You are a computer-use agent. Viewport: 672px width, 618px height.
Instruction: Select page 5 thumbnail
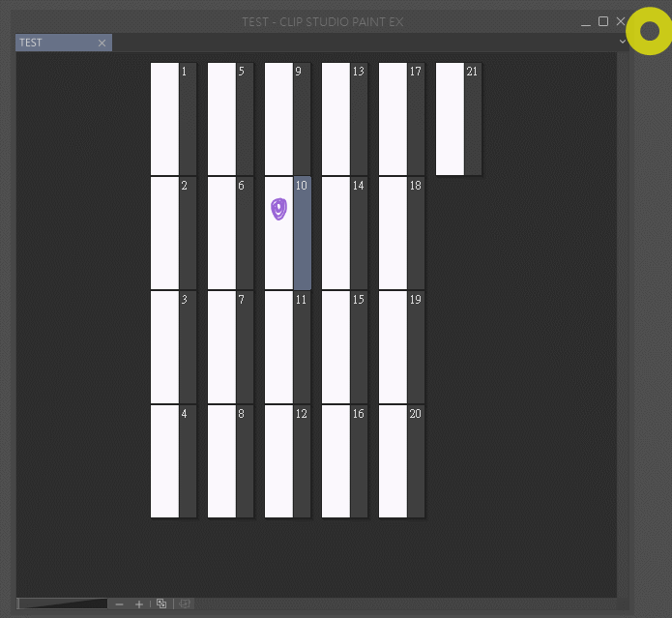[x=221, y=119]
